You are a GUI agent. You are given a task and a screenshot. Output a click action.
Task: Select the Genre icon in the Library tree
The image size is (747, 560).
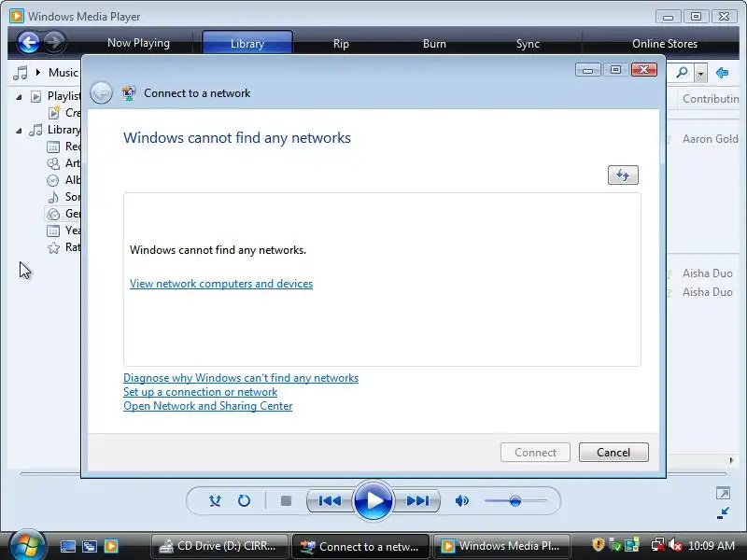coord(53,214)
